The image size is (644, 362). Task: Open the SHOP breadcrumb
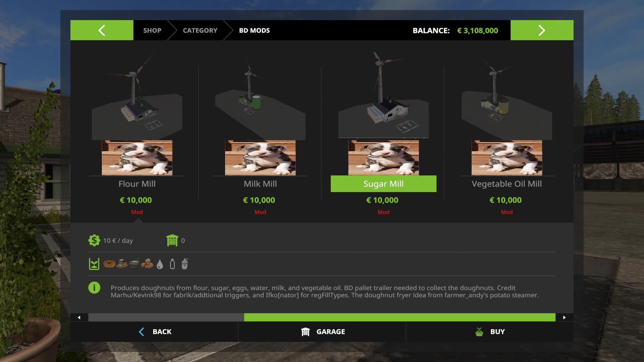click(152, 30)
